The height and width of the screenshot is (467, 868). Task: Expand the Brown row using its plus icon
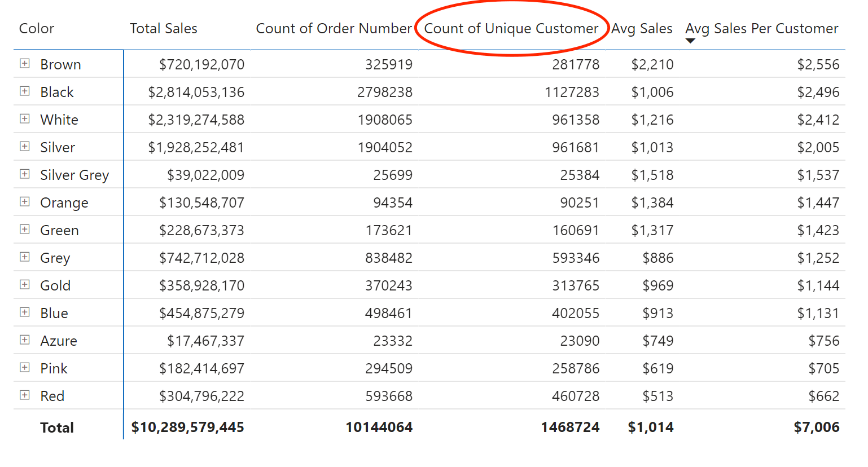24,64
